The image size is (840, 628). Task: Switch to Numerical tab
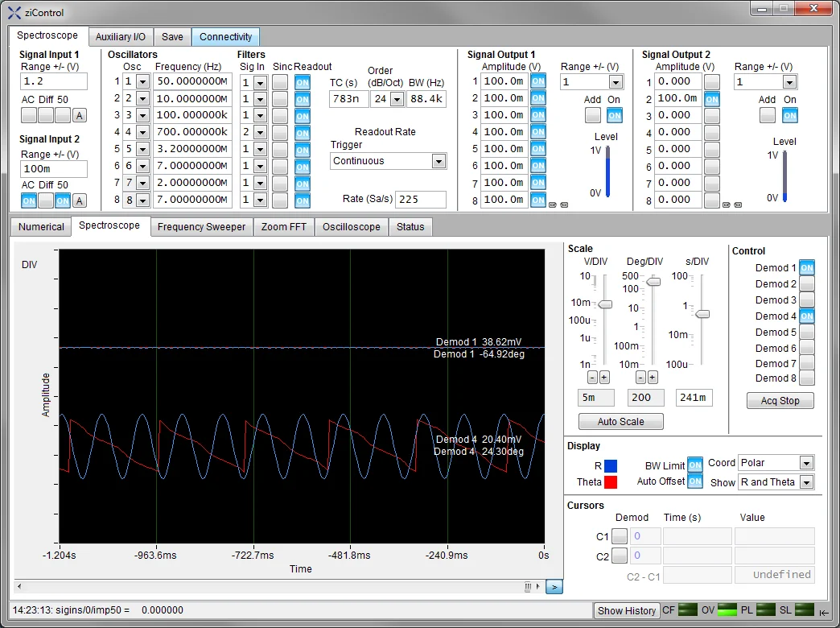click(41, 226)
